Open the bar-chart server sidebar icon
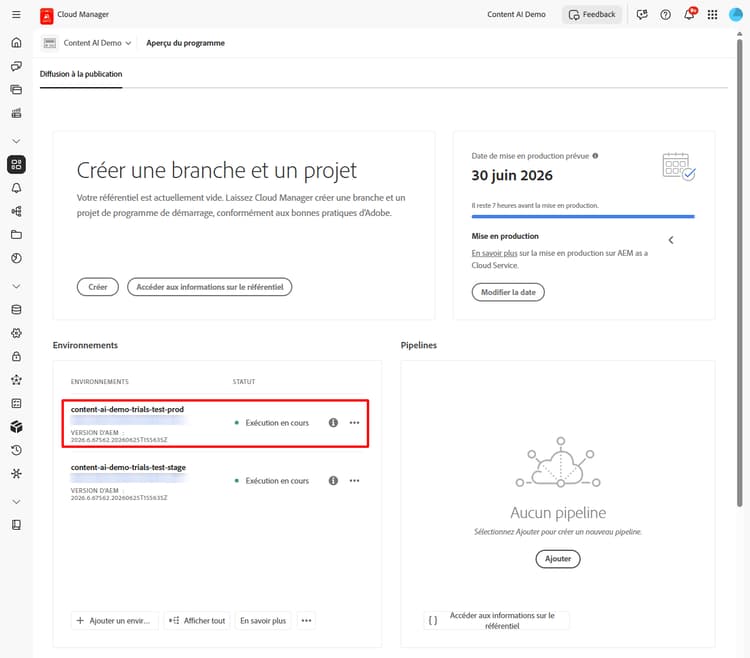 (16, 113)
